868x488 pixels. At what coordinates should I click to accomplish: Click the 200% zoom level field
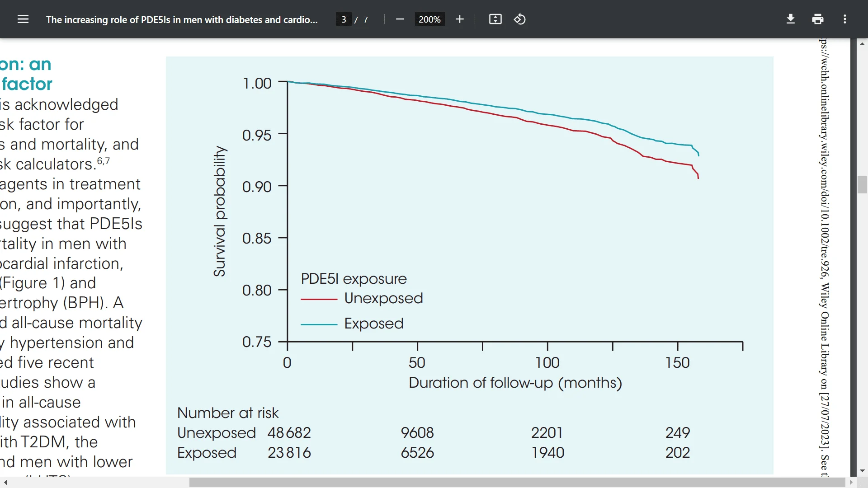coord(429,19)
